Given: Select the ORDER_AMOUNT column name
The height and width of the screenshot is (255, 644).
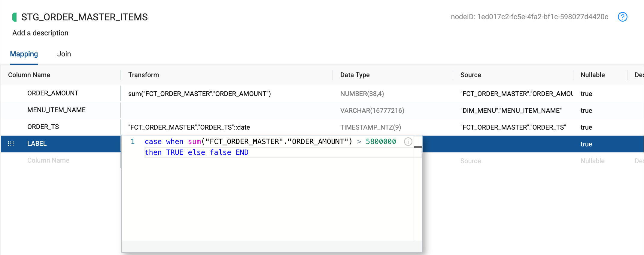Looking at the screenshot, I should point(53,93).
